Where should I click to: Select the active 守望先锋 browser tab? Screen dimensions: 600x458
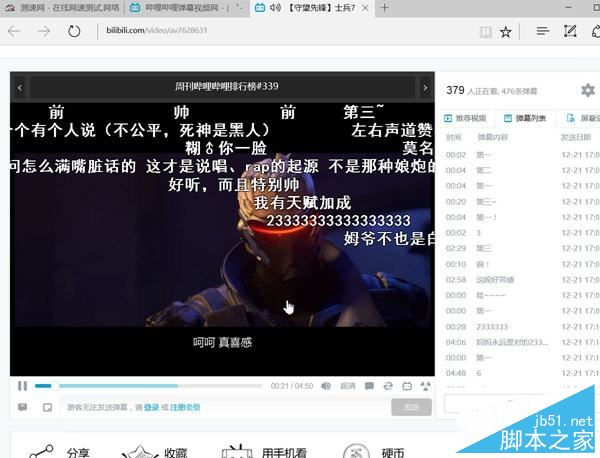click(312, 8)
